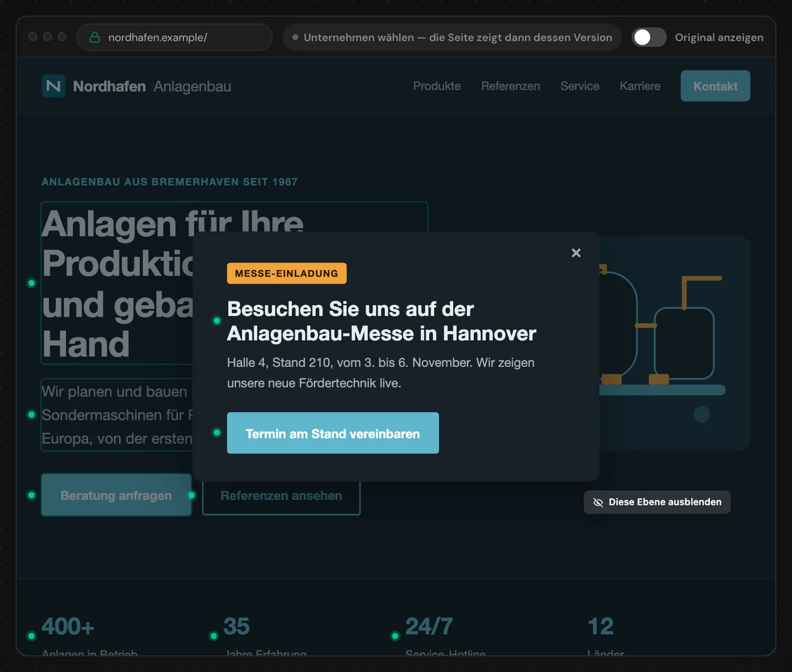The image size is (792, 672).
Task: Toggle the Original anzeigen switch
Action: 649,37
